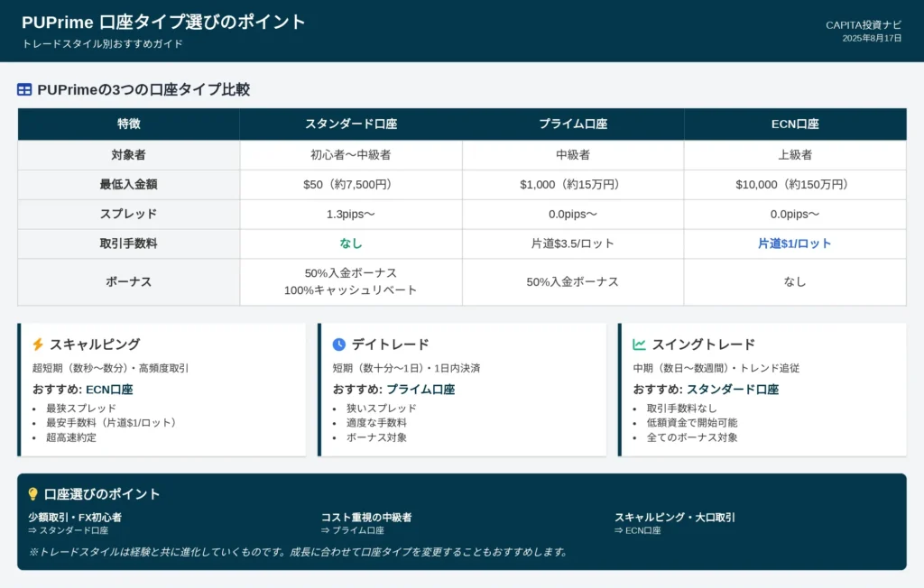Click 少額取引・FX初心者 in the tips panel
Image resolution: width=924 pixels, height=588 pixels.
click(75, 518)
